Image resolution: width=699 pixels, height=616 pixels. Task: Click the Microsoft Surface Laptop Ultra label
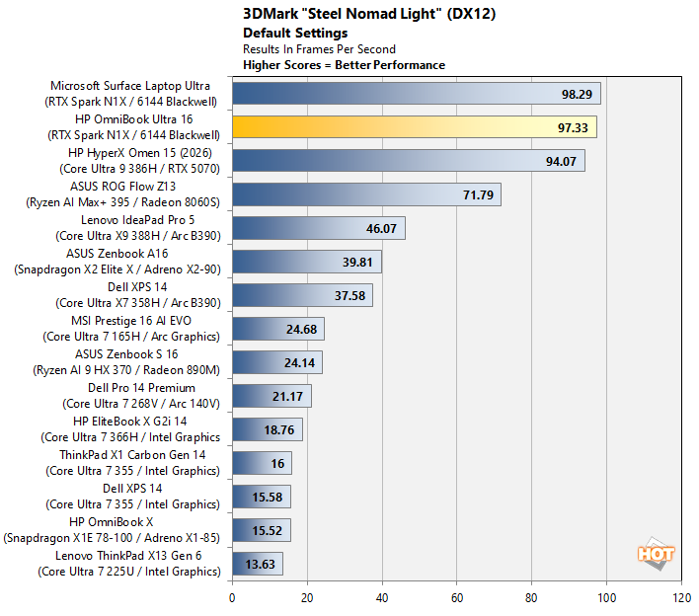coord(130,94)
